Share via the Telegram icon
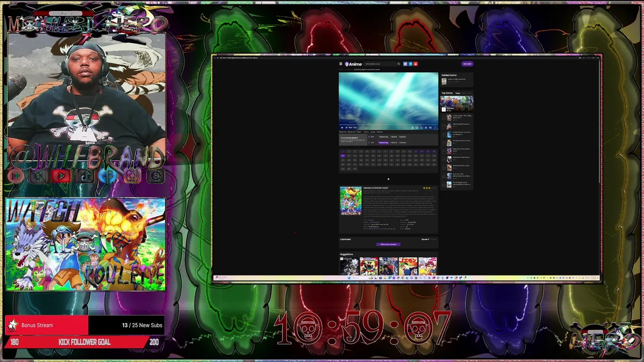Viewport: 644px width, 362px height. tap(411, 64)
